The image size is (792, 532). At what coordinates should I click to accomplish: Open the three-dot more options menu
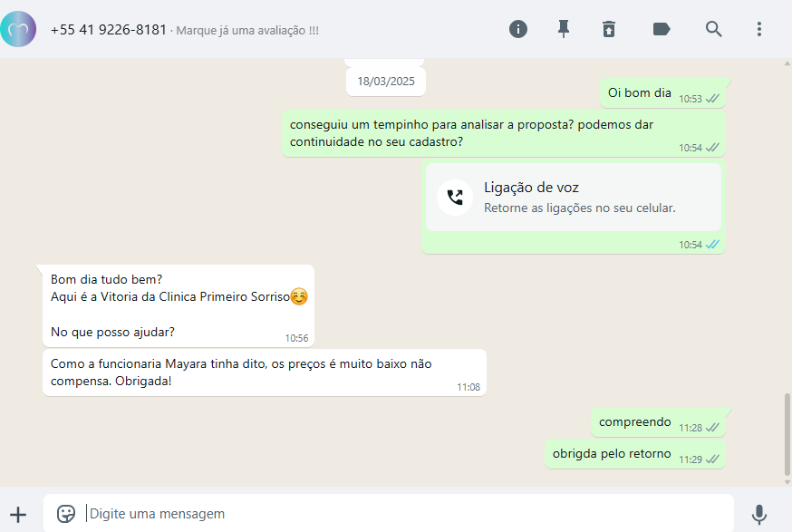pyautogui.click(x=759, y=29)
